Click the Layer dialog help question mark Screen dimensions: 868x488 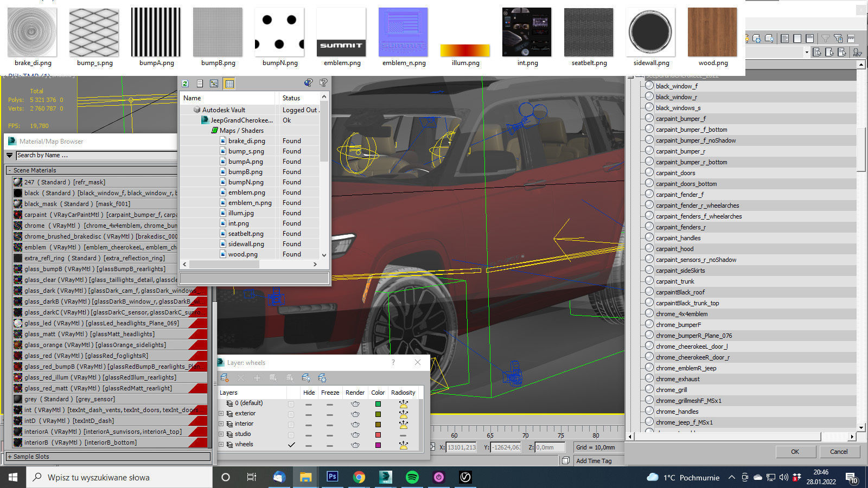pyautogui.click(x=393, y=362)
